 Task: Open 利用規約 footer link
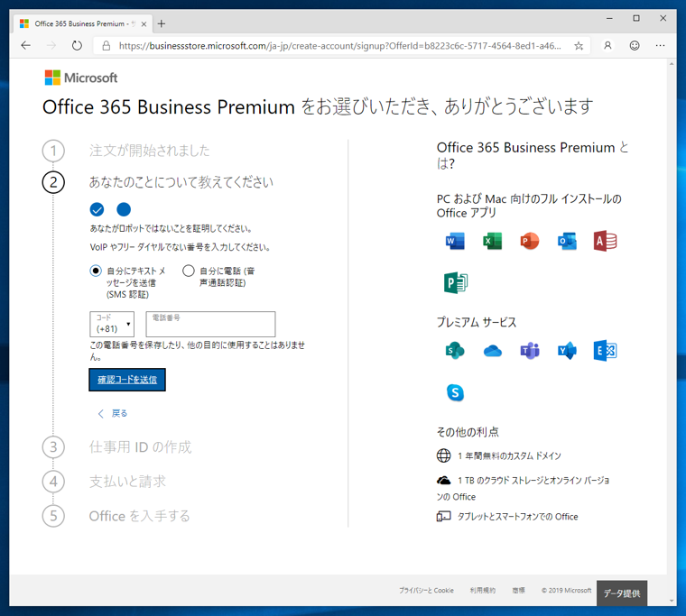[483, 590]
